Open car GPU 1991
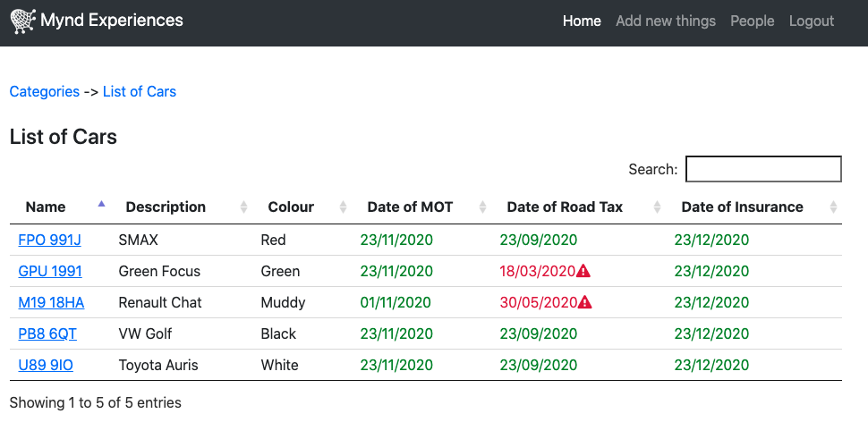This screenshot has height=422, width=868. (x=50, y=271)
